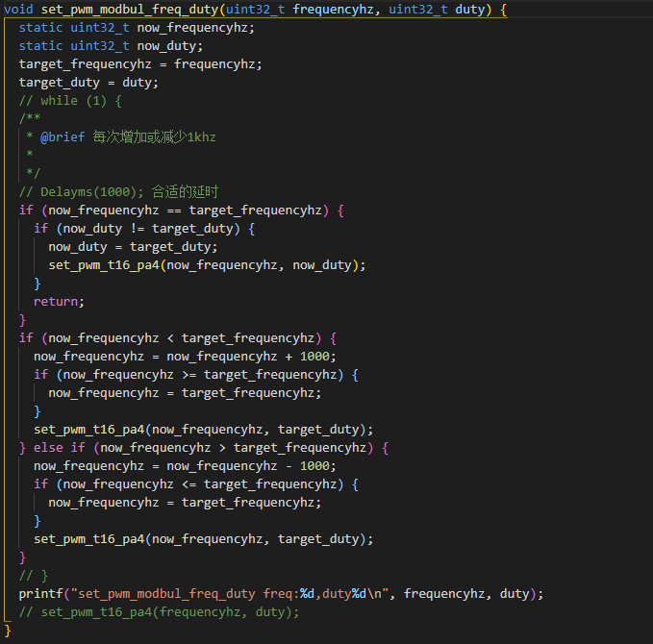The width and height of the screenshot is (653, 644).
Task: Click the 'target_duty = duty;' line
Action: coord(88,83)
